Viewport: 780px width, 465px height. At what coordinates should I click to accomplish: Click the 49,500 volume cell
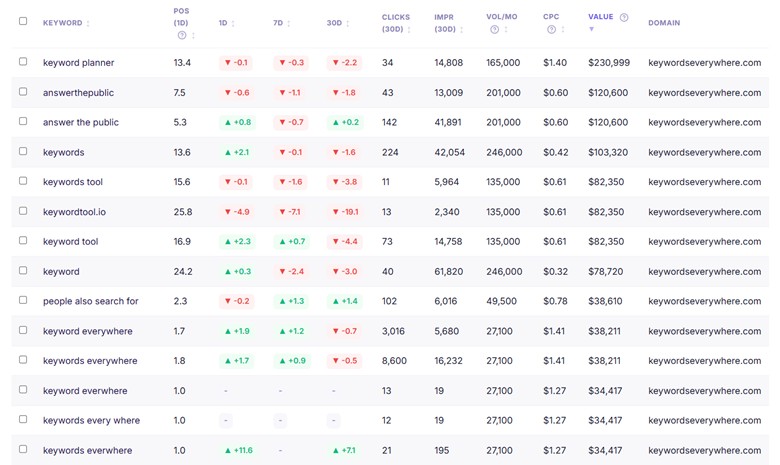(501, 301)
